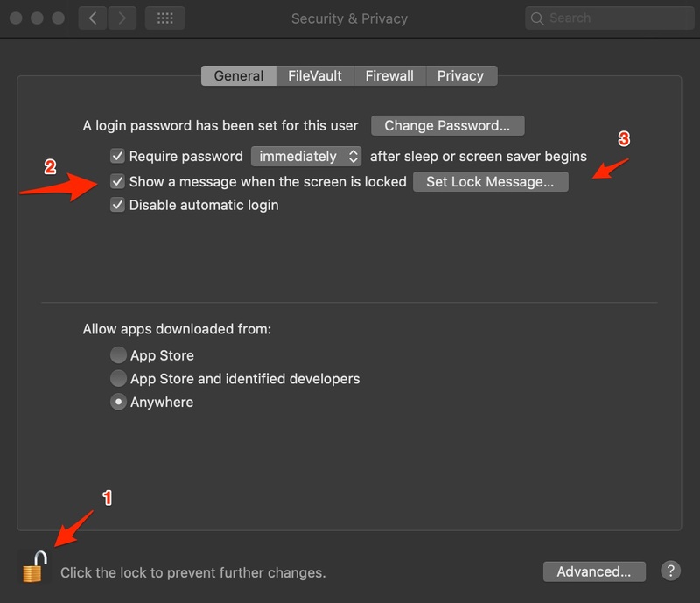This screenshot has width=700, height=603.
Task: Click the red close window dot
Action: pyautogui.click(x=16, y=18)
